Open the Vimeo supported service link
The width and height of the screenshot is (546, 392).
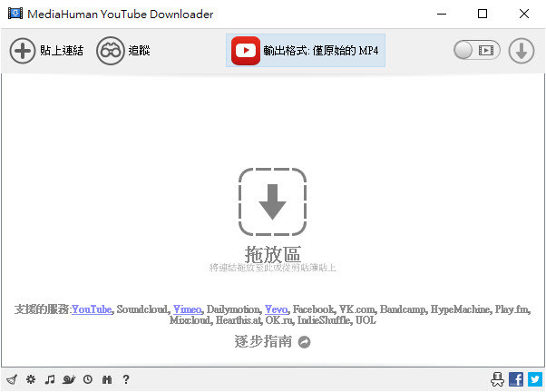(187, 309)
